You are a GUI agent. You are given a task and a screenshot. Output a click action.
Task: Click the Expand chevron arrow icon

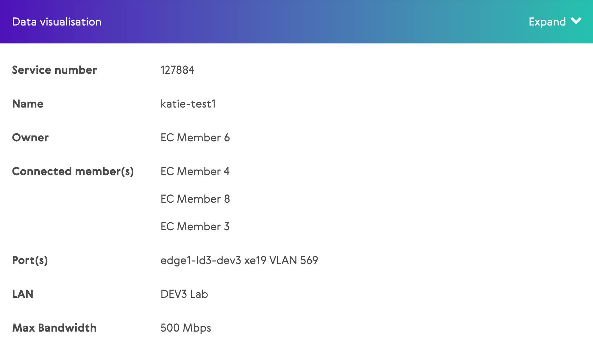(576, 21)
